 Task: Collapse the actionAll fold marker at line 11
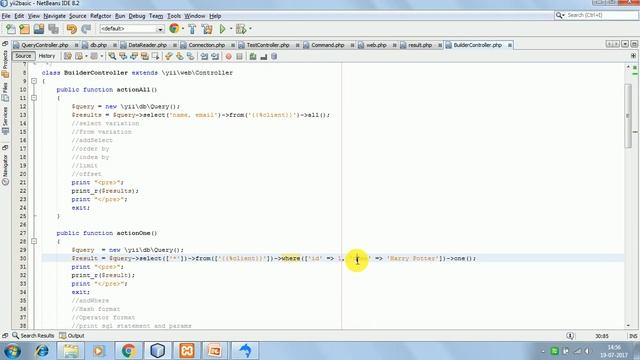(34, 98)
